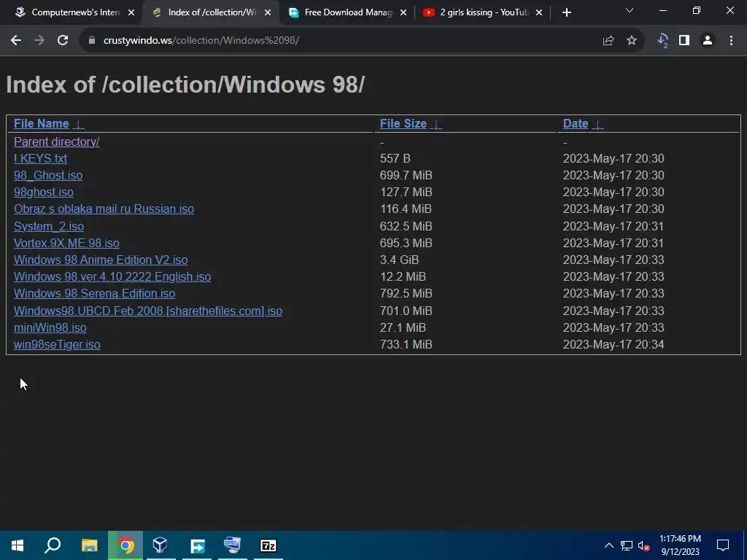This screenshot has width=747, height=560.
Task: Close the YouTube tab
Action: [539, 12]
